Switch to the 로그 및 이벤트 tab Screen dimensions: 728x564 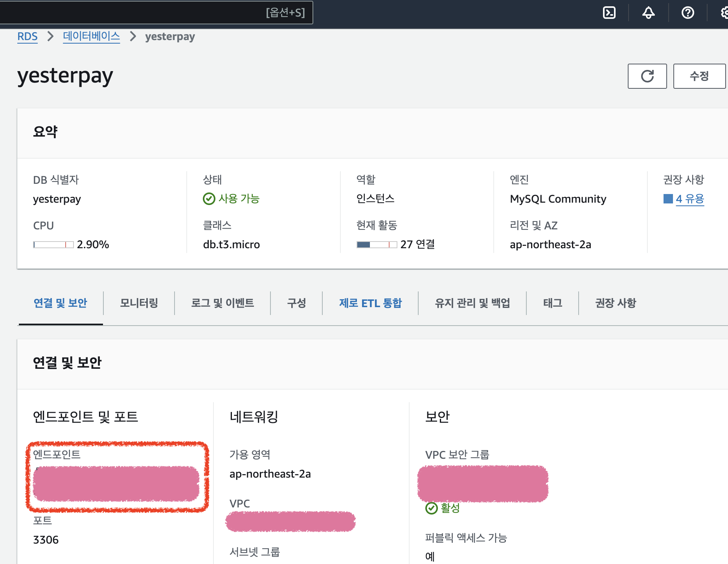222,303
